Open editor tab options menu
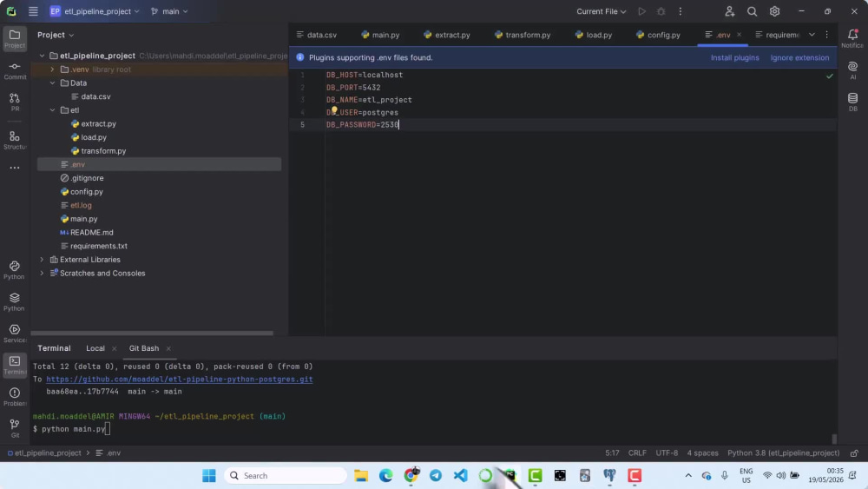Viewport: 868px width, 489px height. 826,35
